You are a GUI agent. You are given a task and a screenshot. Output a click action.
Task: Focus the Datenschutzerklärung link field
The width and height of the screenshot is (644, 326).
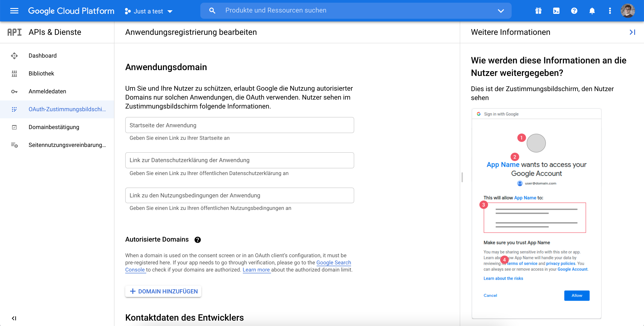239,160
